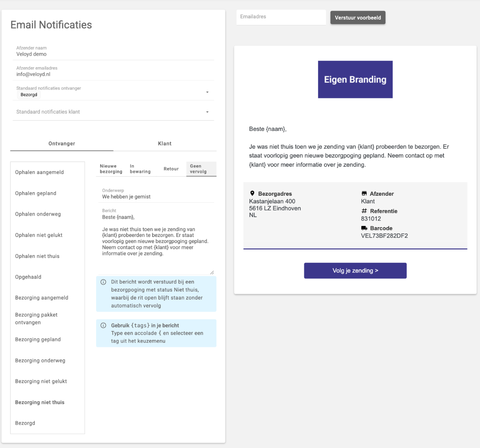This screenshot has width=480, height=448.
Task: Click the info icon in status explanation box
Action: click(103, 282)
